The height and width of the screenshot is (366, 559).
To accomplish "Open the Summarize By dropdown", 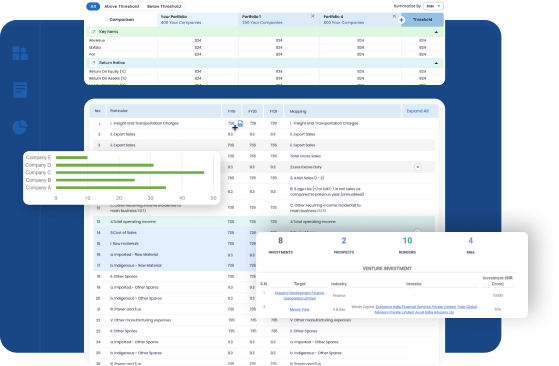I will point(433,6).
